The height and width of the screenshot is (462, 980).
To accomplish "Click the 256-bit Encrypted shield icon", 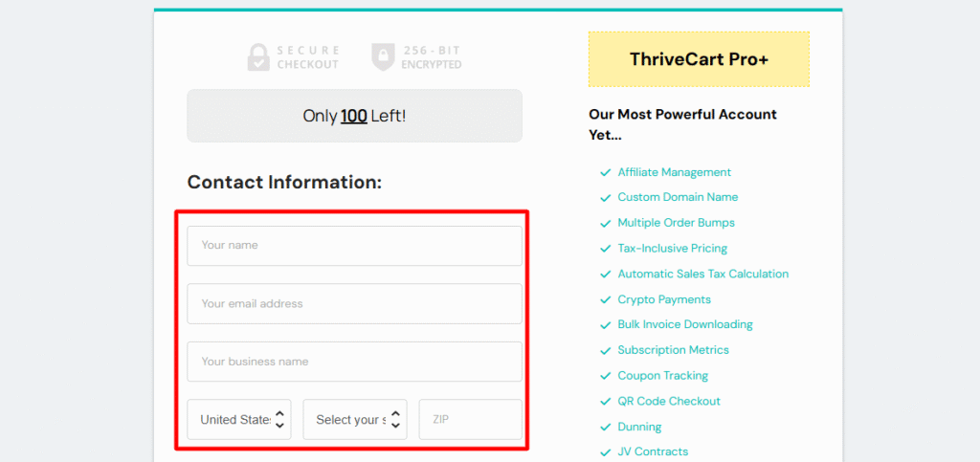I will (383, 56).
